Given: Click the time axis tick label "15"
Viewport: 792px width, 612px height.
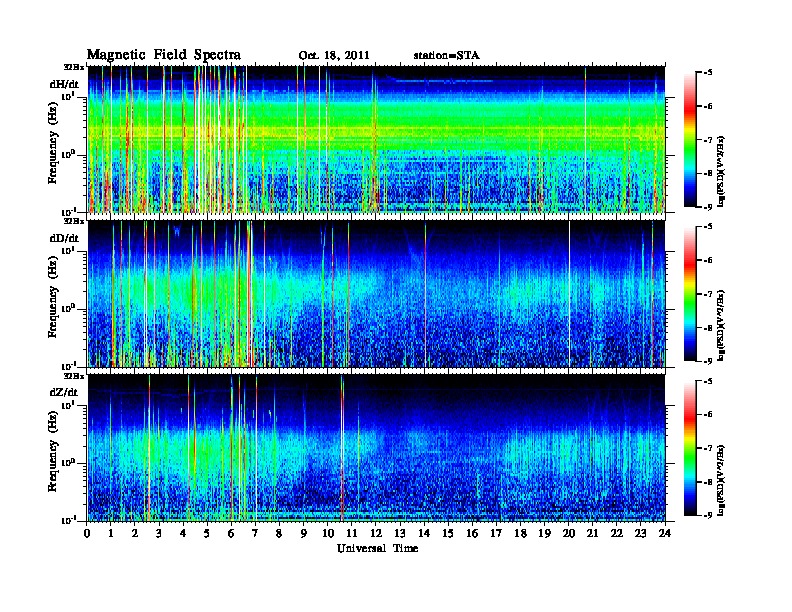Looking at the screenshot, I should coord(448,533).
